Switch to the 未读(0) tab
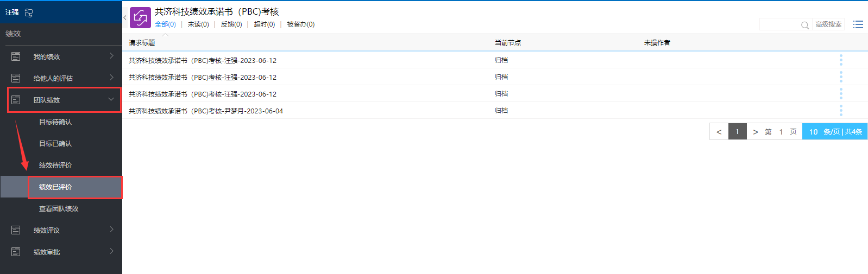 [x=198, y=24]
